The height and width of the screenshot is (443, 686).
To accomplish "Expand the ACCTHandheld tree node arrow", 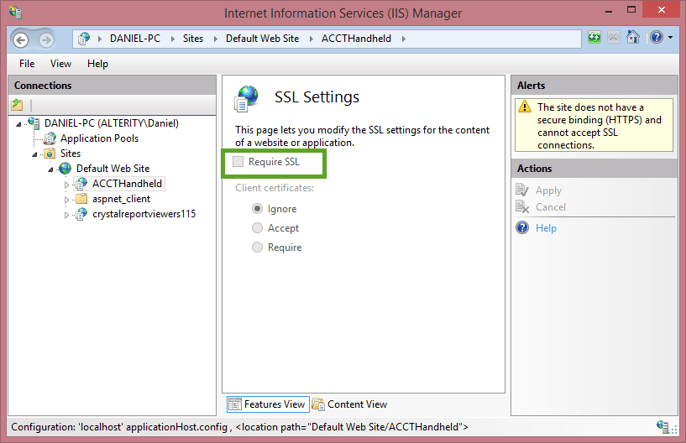I will point(66,185).
